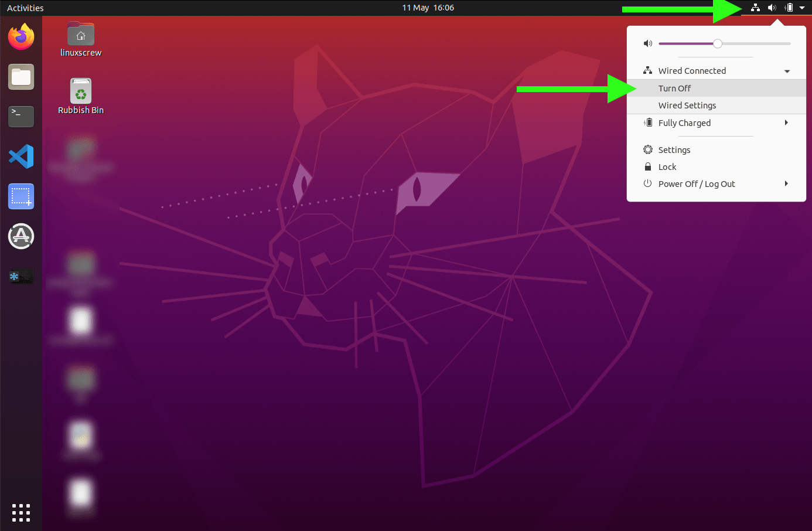This screenshot has width=812, height=531.
Task: Mute audio using the volume speaker icon
Action: click(647, 43)
